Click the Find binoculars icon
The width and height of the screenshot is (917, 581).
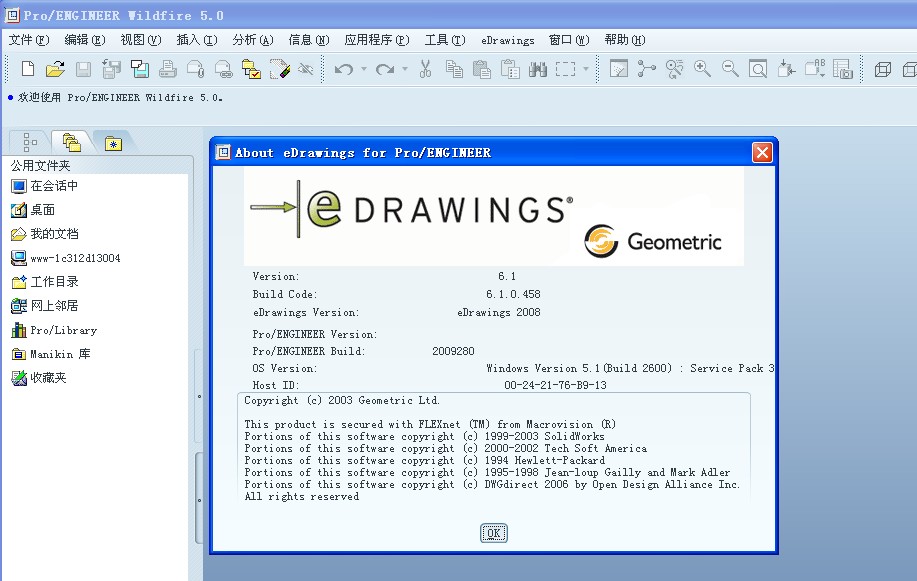point(537,69)
